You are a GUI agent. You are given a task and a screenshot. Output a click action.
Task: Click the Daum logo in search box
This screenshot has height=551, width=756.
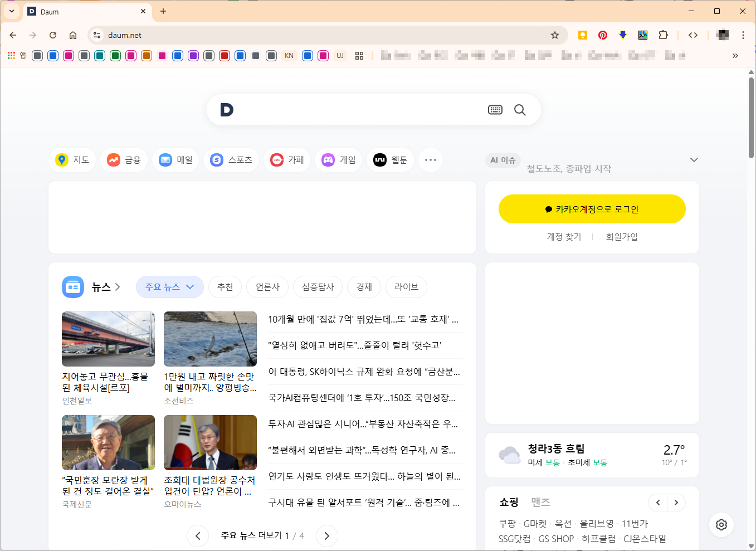227,110
